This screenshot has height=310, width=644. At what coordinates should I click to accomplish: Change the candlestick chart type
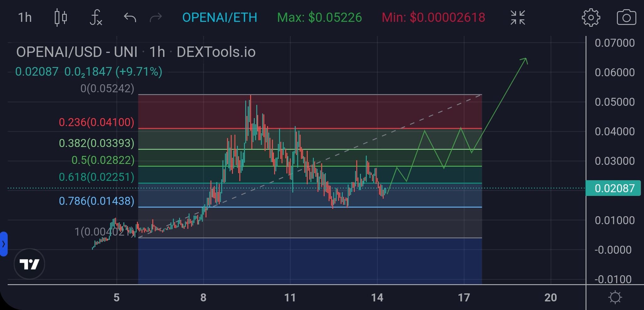[60, 18]
